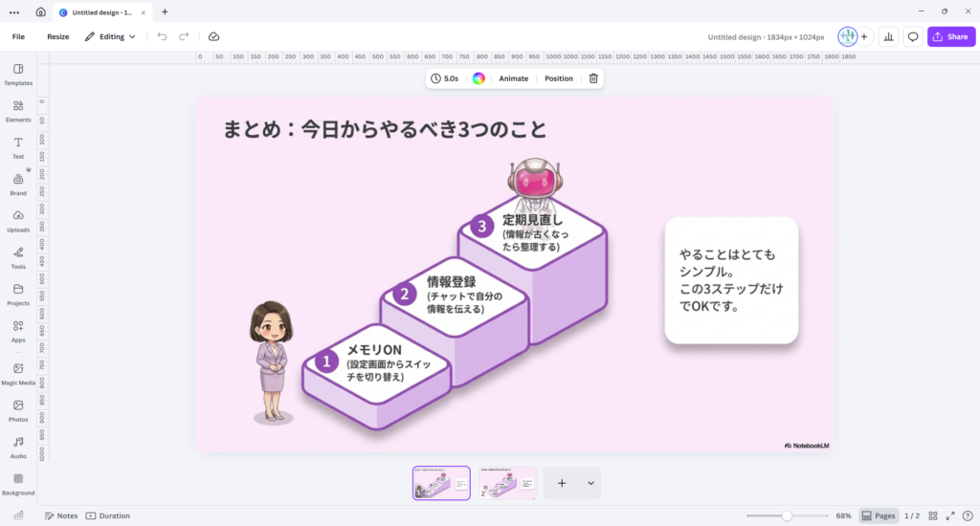Expand the add page options chevron
This screenshot has width=980, height=526.
(590, 484)
